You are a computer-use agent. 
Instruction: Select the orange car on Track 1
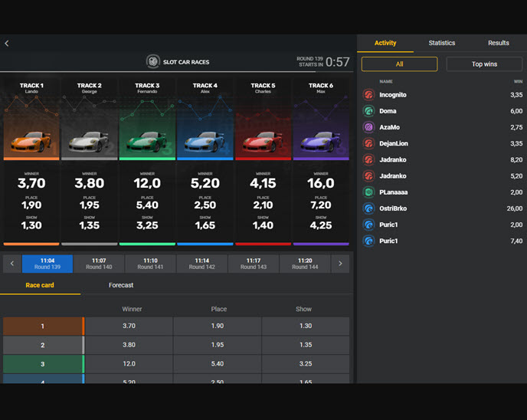[31, 143]
